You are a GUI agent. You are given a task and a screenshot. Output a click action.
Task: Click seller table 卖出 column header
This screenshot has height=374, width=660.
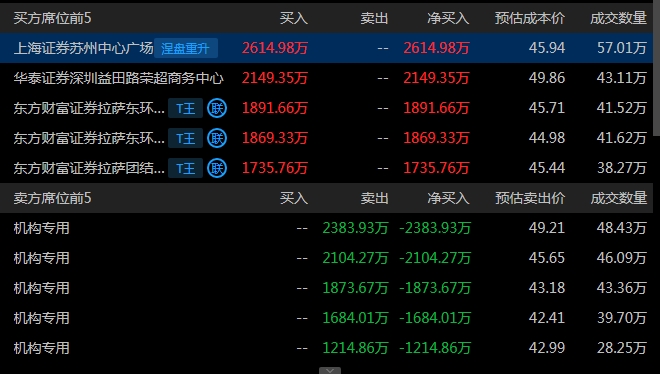pyautogui.click(x=374, y=198)
